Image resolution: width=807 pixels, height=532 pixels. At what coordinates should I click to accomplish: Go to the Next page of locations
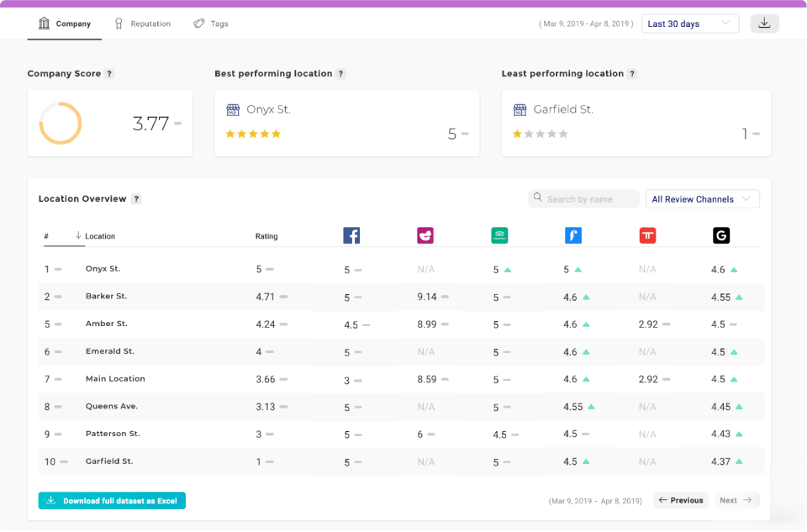[x=737, y=500]
